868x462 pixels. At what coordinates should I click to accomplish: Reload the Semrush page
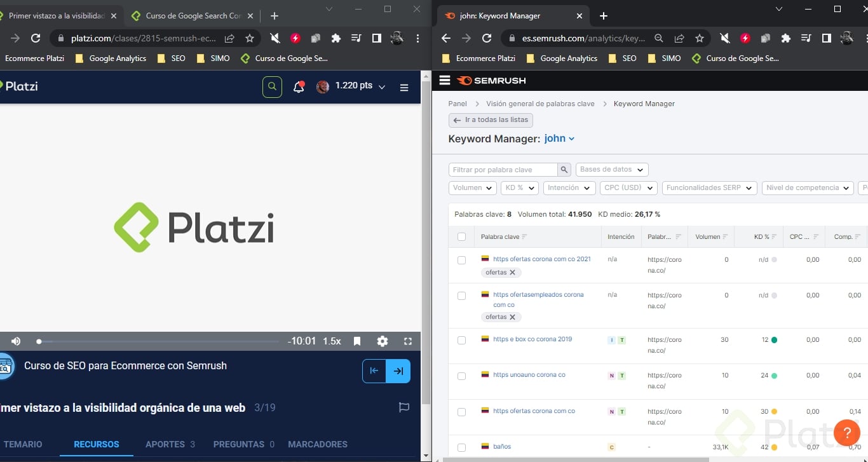click(x=487, y=38)
